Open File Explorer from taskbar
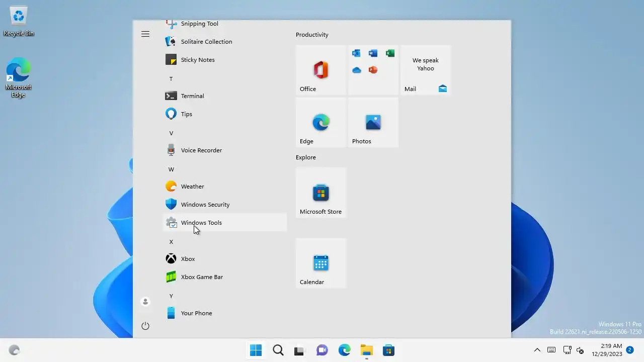644x362 pixels. pos(366,350)
